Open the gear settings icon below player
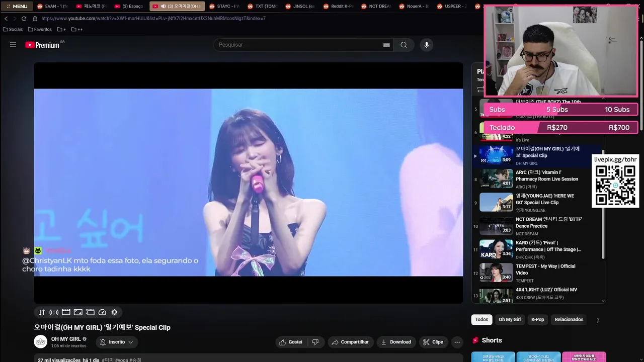Viewport: 644px width, 362px height. tap(114, 312)
